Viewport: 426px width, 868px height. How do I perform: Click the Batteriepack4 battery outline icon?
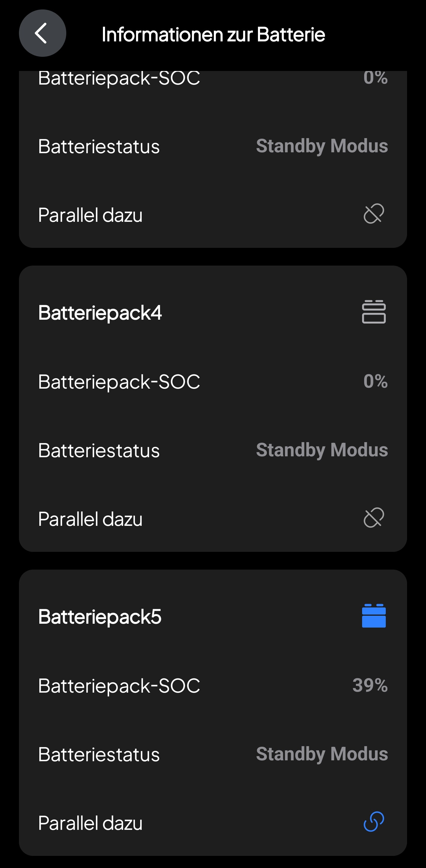tap(374, 312)
